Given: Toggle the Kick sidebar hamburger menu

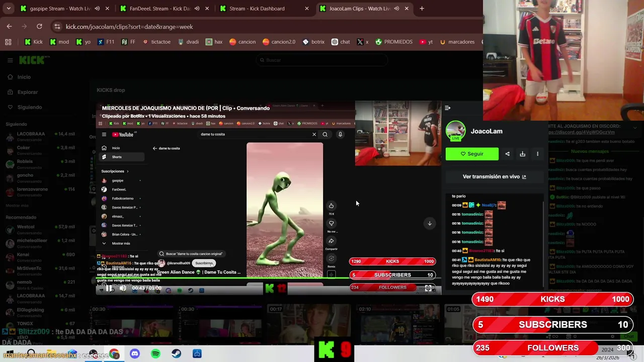Looking at the screenshot, I should pyautogui.click(x=10, y=60).
